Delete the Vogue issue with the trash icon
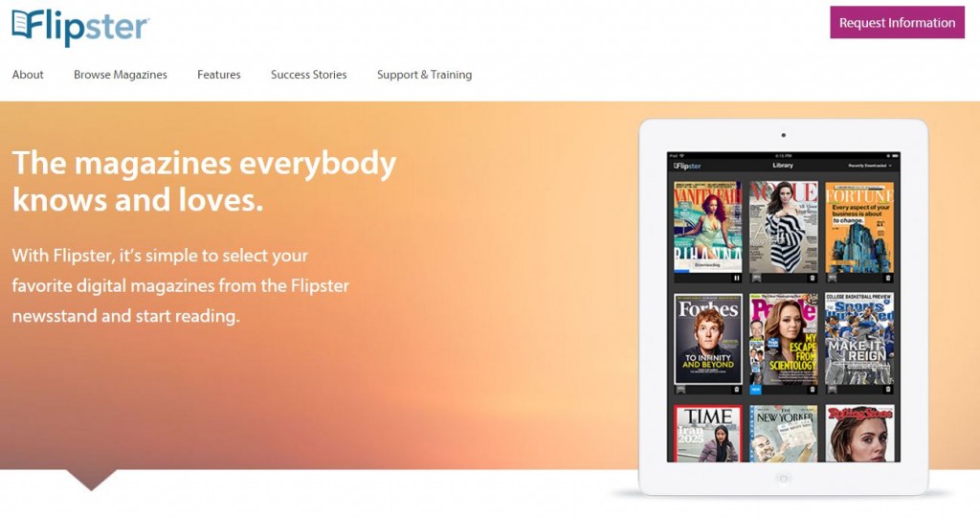 (813, 279)
